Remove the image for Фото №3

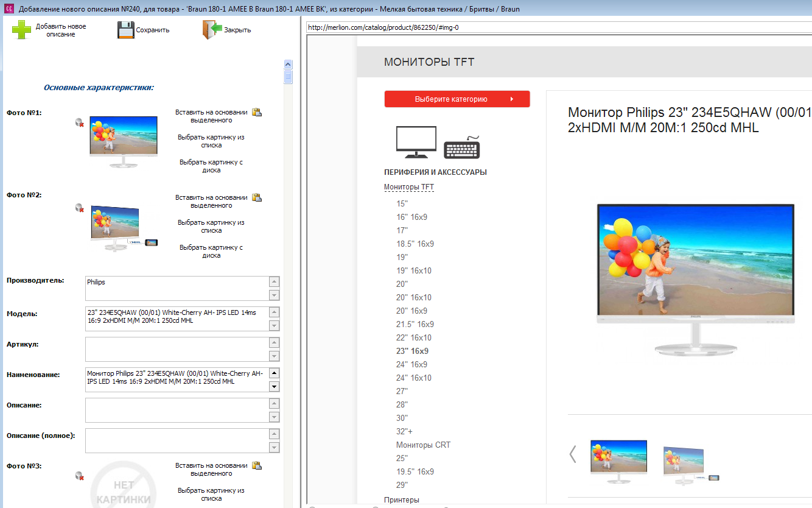79,476
